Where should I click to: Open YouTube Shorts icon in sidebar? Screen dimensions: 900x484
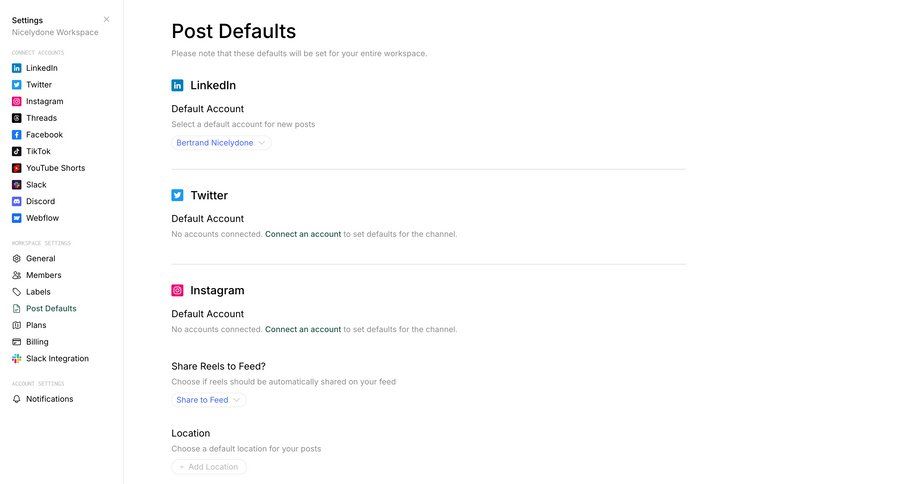[x=17, y=168]
